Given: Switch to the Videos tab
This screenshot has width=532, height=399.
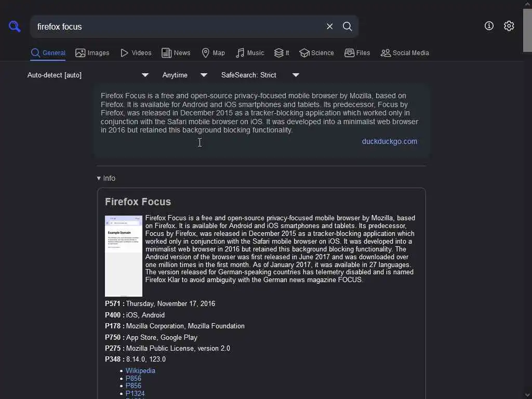Looking at the screenshot, I should tap(136, 53).
